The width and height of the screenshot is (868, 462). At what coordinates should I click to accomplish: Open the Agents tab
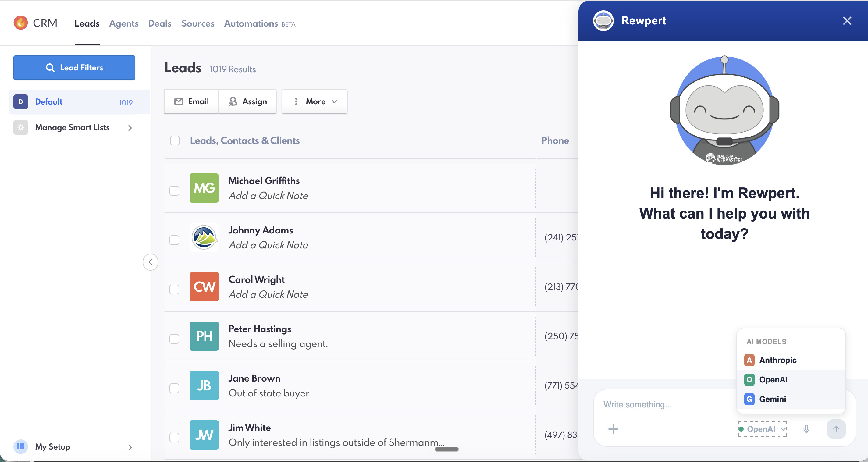pos(124,23)
